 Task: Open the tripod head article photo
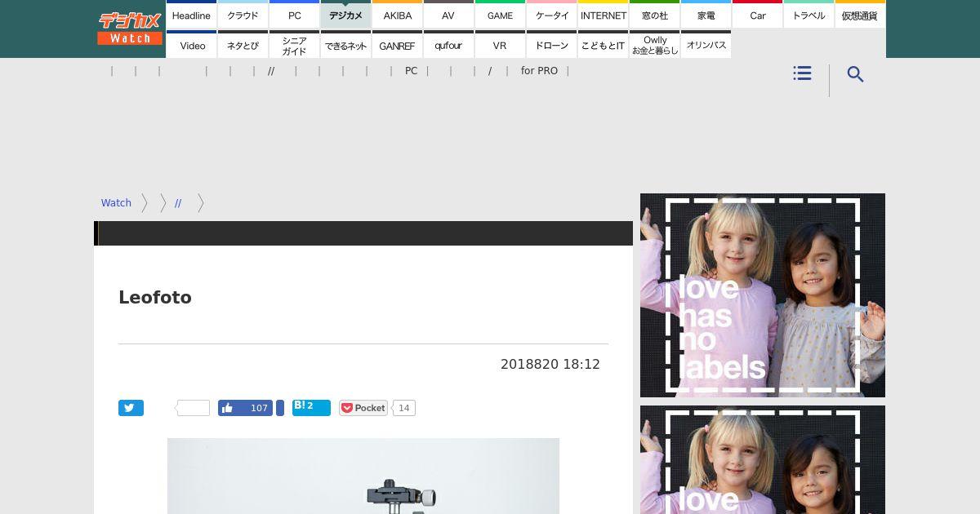[x=363, y=476]
